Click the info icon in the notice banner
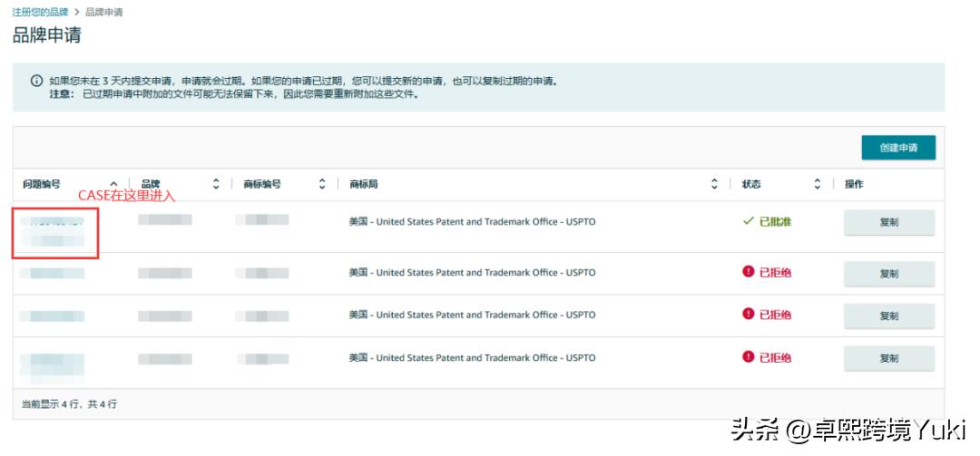 click(36, 82)
